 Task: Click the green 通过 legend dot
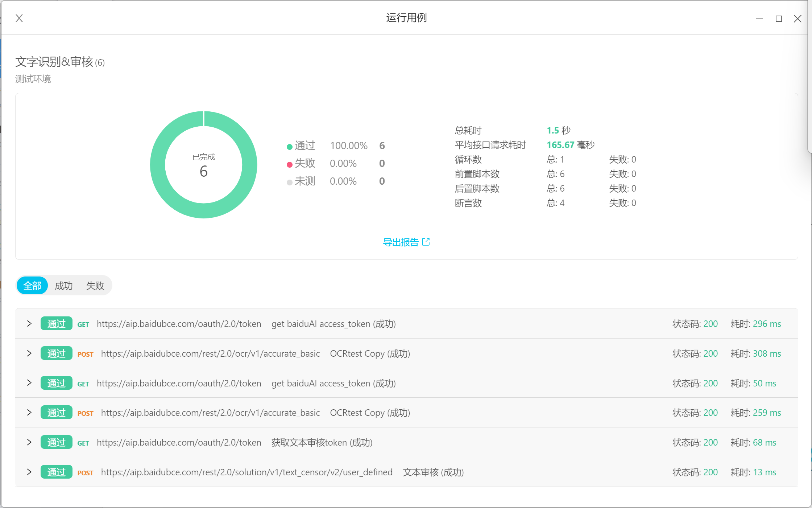(289, 147)
